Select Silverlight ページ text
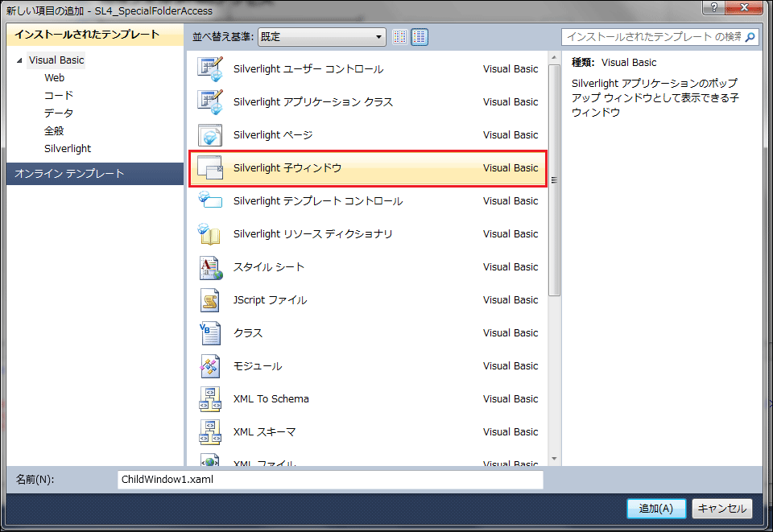 pos(273,135)
